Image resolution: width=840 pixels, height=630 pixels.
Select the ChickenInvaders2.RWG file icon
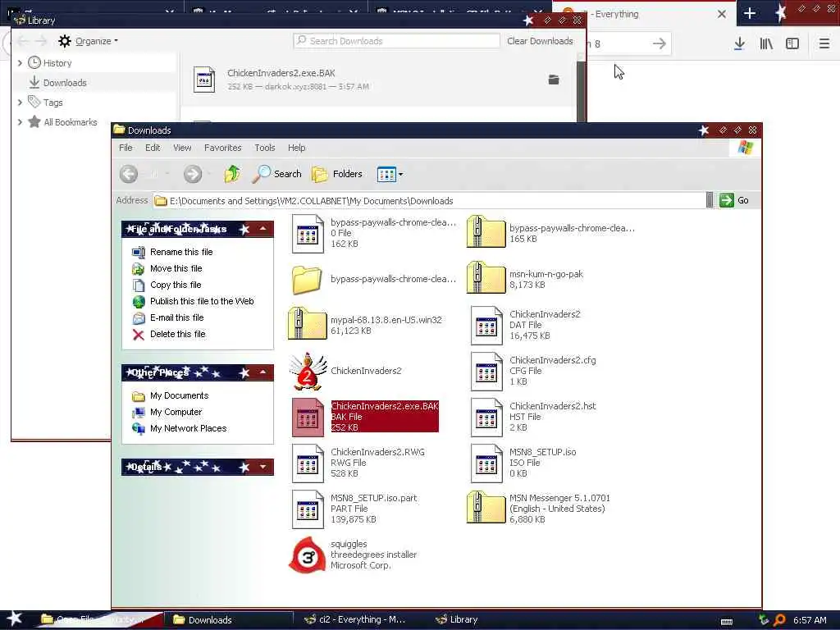coord(308,463)
